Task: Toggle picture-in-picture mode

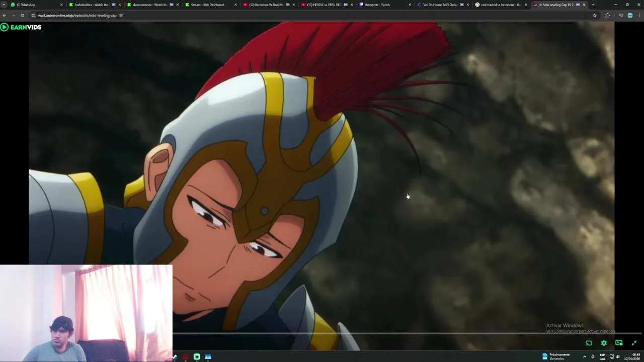Action: pos(619,343)
